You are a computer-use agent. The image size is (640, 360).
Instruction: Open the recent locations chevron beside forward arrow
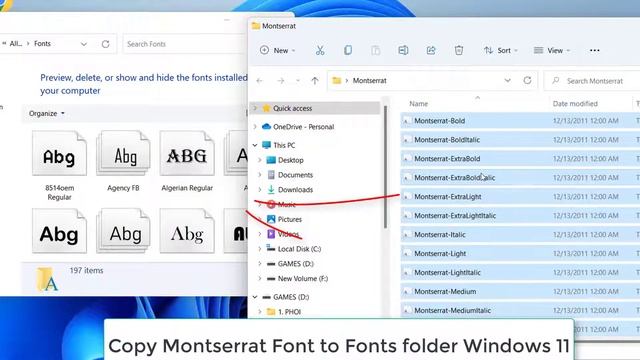tap(298, 81)
